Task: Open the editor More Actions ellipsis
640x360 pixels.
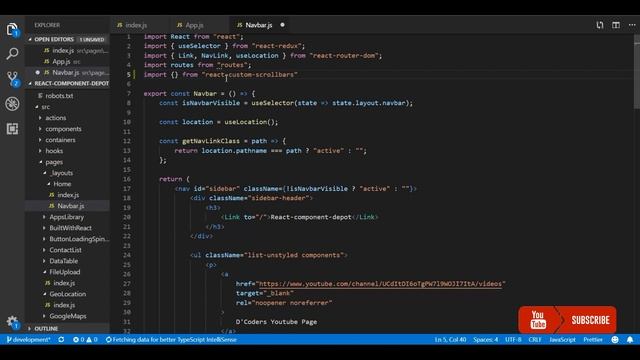Action: (x=632, y=25)
